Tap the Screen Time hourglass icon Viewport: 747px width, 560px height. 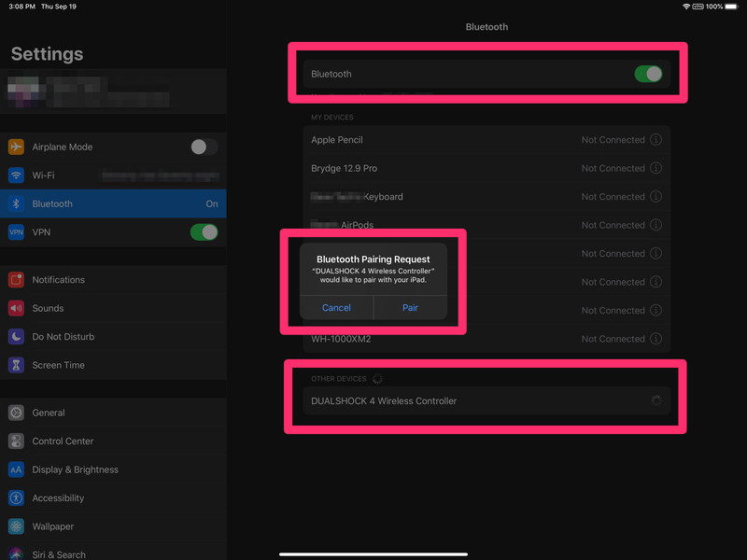tap(16, 365)
